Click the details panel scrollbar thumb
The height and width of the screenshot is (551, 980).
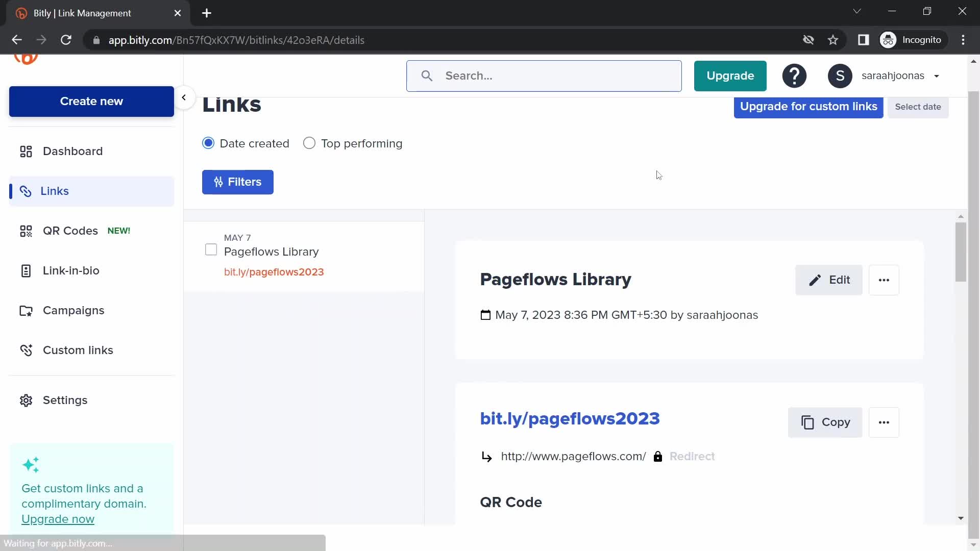click(x=961, y=252)
